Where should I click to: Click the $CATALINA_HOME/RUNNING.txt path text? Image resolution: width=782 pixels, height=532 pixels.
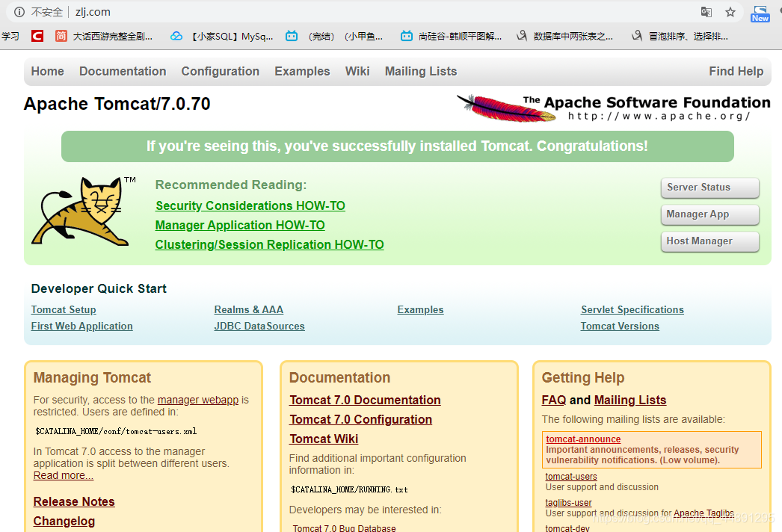point(350,489)
